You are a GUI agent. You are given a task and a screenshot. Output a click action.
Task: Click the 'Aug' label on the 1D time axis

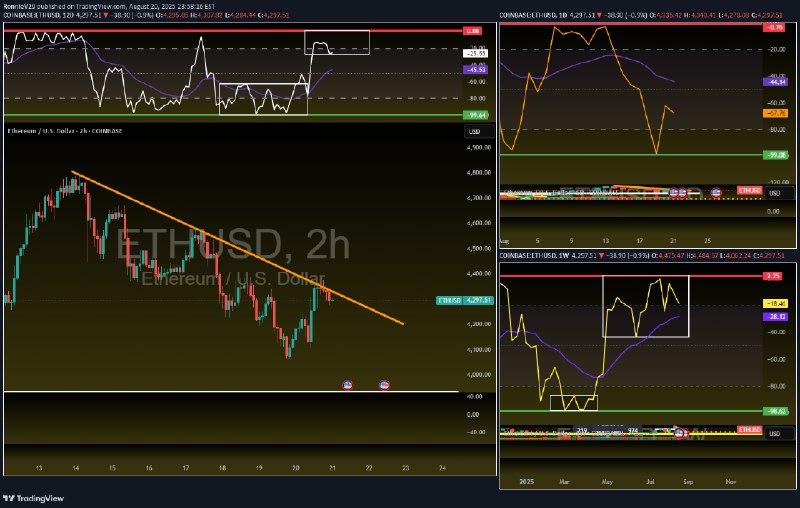(504, 241)
